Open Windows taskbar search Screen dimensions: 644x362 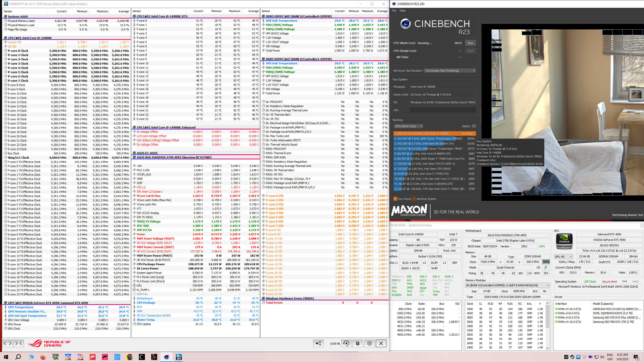(18, 357)
